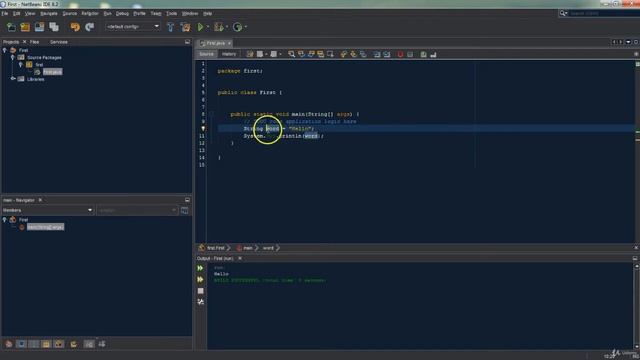
Task: Open the Run Project dropdown arrow
Action: tap(208, 27)
